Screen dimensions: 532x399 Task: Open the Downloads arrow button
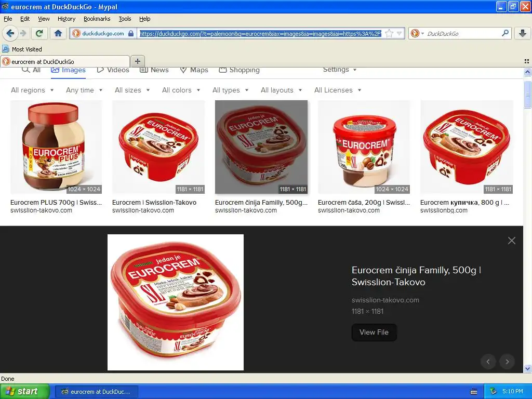523,33
